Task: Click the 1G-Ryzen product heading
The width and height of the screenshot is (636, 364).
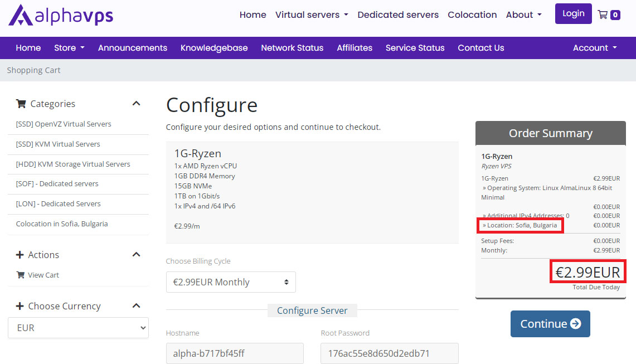Action: (x=198, y=153)
